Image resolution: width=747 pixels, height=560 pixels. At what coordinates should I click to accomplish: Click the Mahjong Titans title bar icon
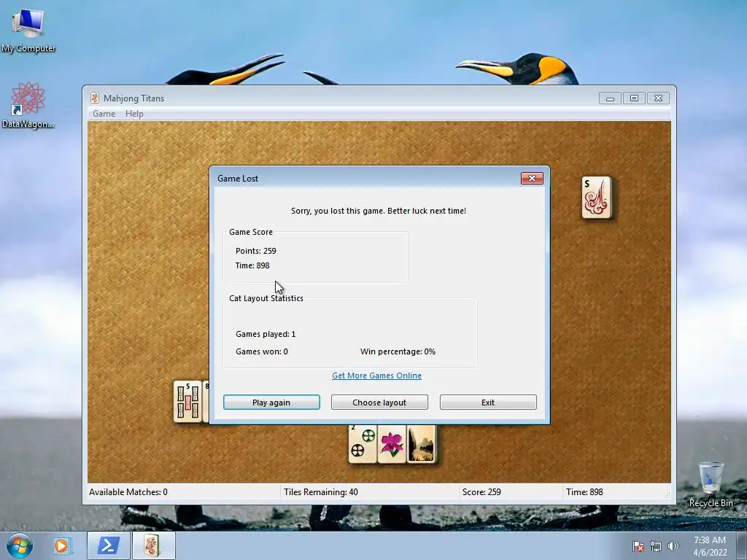click(x=95, y=98)
